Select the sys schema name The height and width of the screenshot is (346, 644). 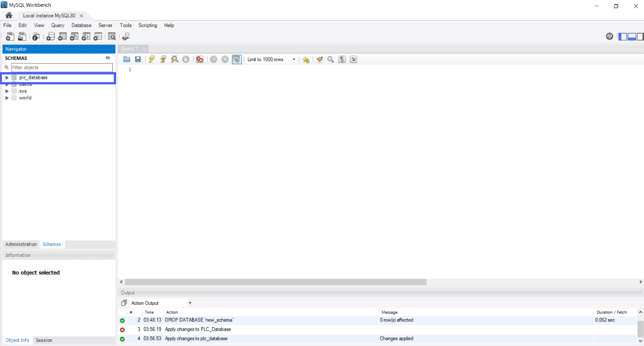click(x=23, y=91)
